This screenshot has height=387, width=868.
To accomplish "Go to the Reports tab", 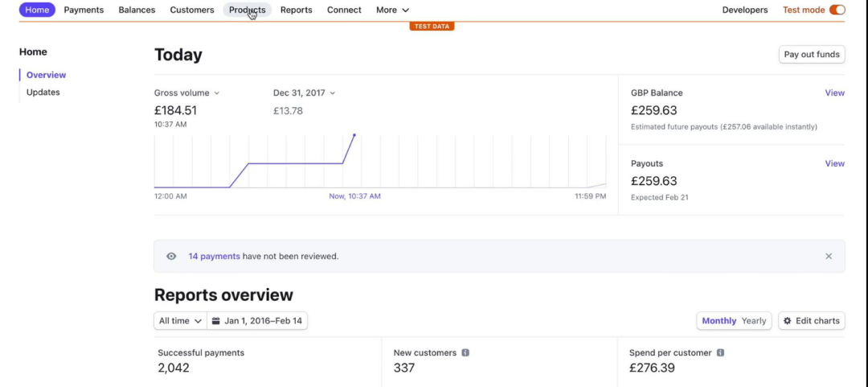I will click(296, 10).
